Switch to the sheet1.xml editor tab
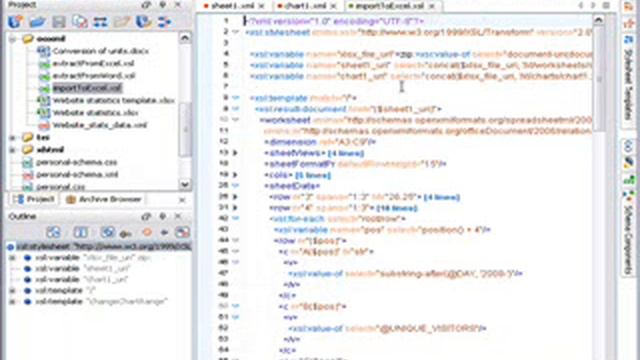This screenshot has width=640, height=360. click(232, 6)
